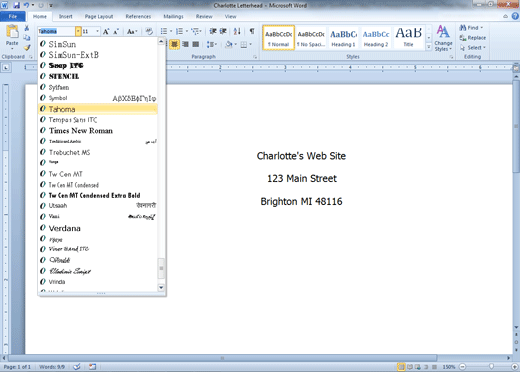Toggle Center alignment button
This screenshot has height=372, width=520.
click(174, 44)
